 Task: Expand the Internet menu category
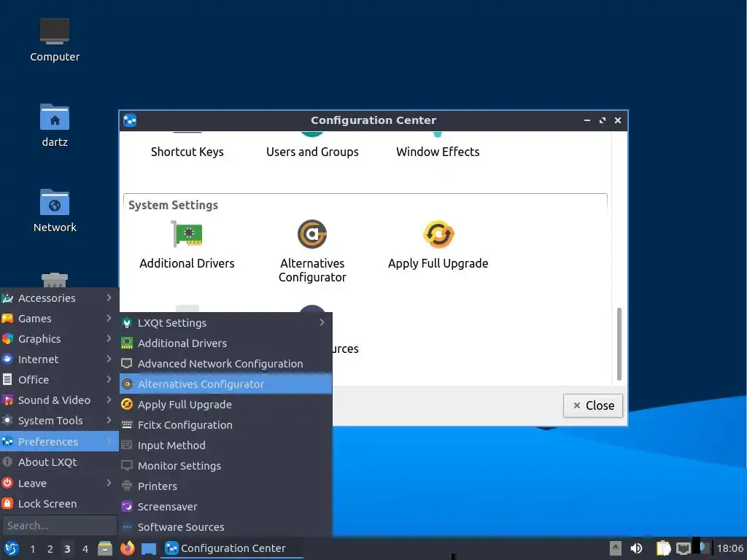[x=59, y=359]
